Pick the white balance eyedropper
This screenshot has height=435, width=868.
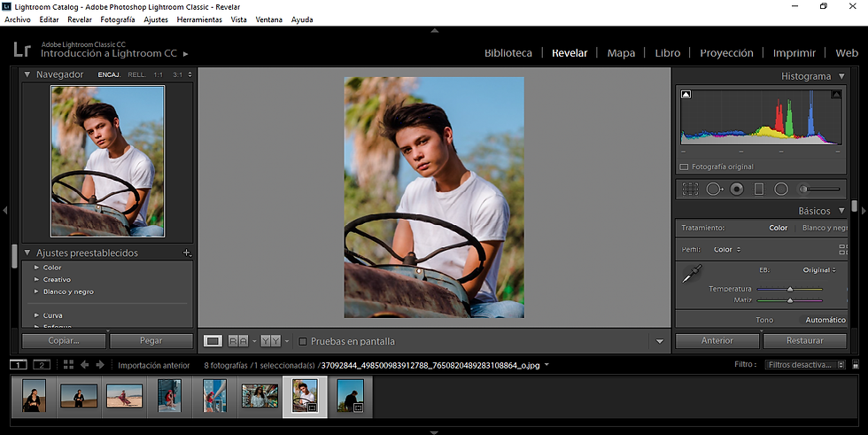(692, 274)
